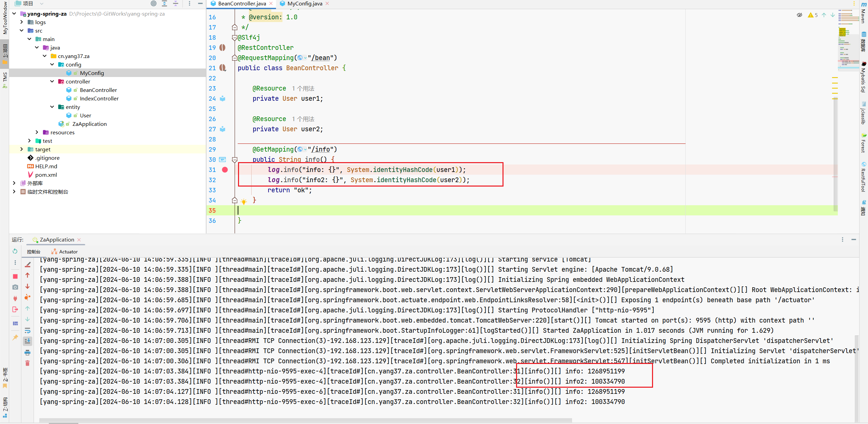Screen dimensions: 868x424
Task: Toggle soft-wrap in the console
Action: [x=27, y=330]
